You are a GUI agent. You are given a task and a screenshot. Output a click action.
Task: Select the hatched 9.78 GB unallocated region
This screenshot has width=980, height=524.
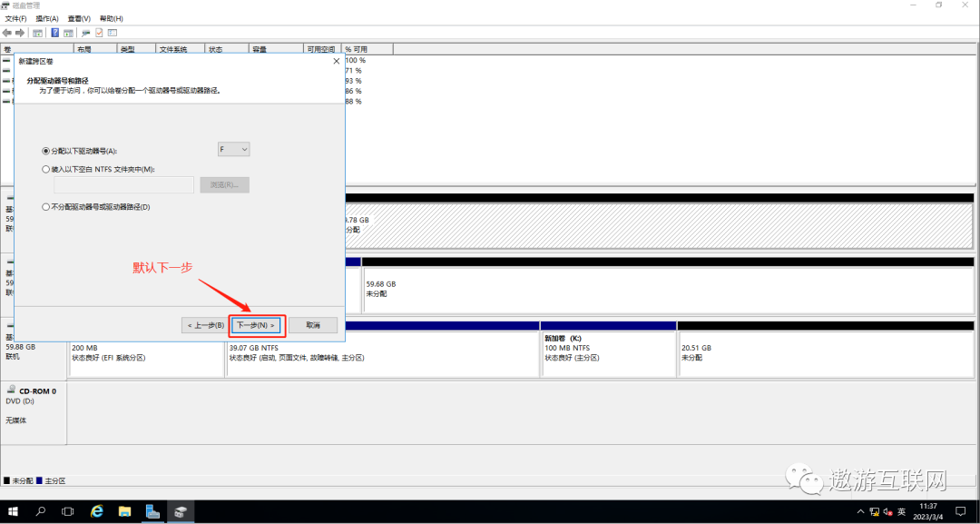659,226
